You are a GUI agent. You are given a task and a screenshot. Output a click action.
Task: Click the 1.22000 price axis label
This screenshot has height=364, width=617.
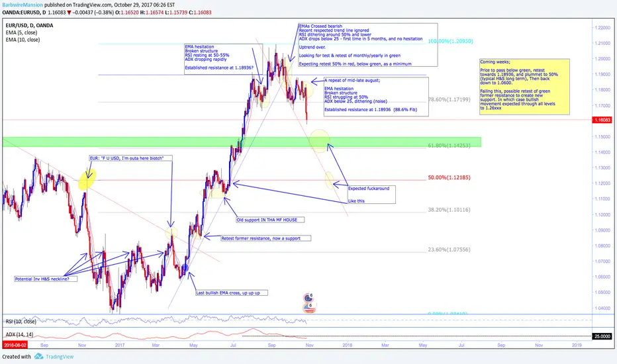tap(602, 28)
